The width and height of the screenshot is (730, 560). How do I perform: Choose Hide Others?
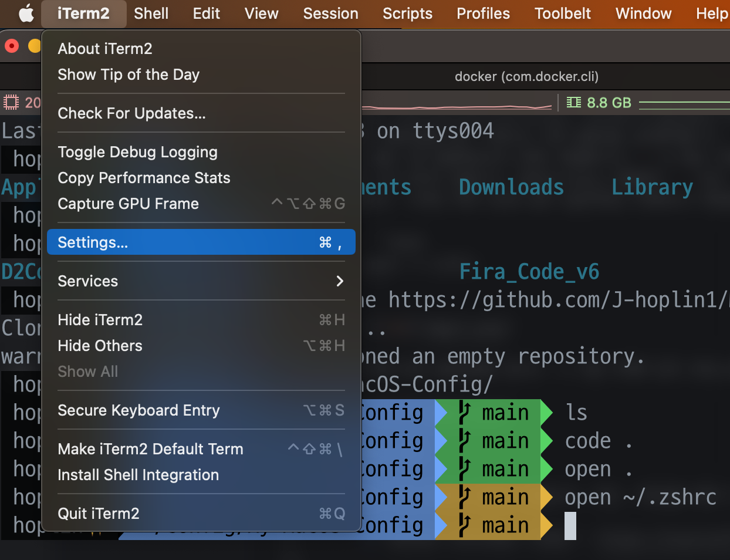tap(201, 346)
